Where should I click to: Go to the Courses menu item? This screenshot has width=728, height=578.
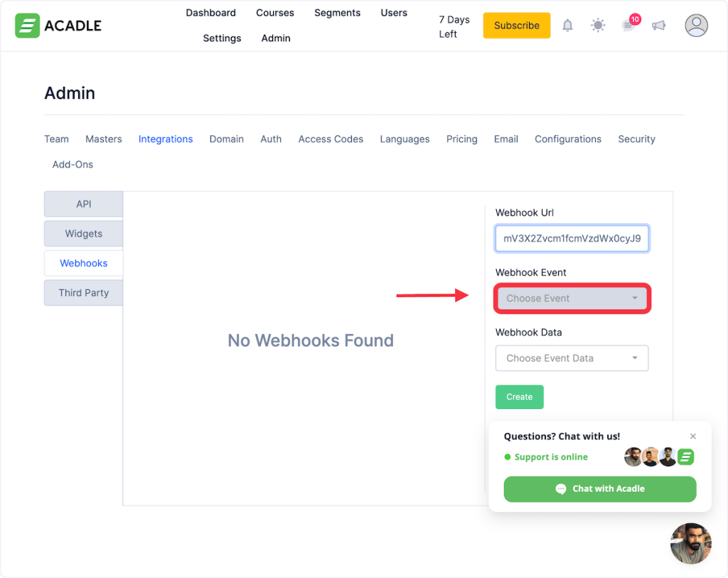pyautogui.click(x=275, y=13)
